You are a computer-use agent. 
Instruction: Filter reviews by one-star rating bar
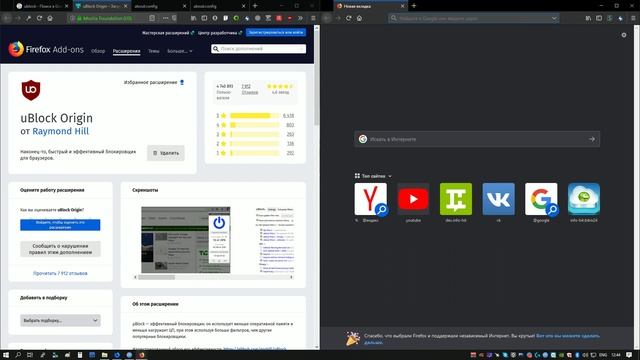255,153
